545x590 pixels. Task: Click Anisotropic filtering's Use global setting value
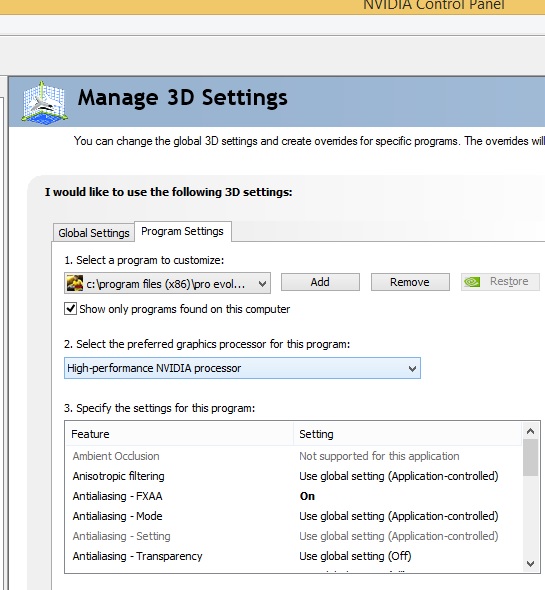399,476
